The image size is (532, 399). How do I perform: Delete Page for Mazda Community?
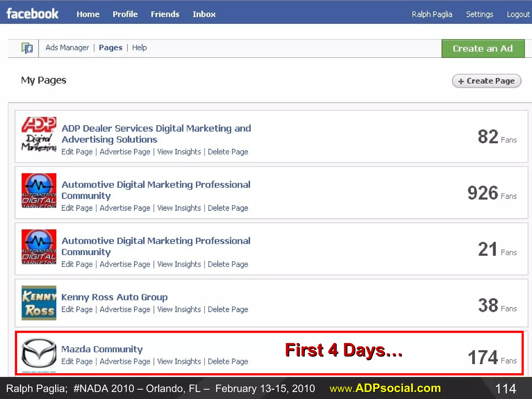click(228, 361)
